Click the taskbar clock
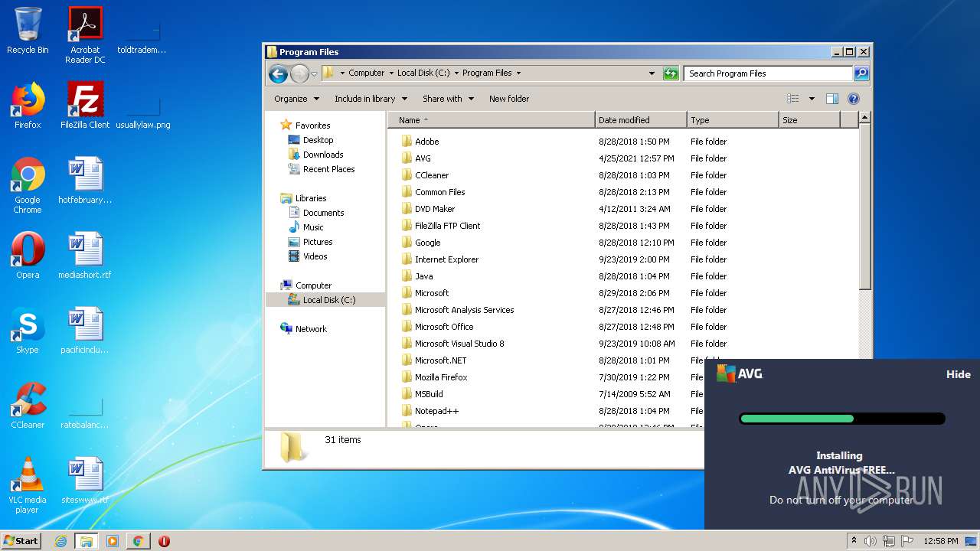The height and width of the screenshot is (551, 980). coord(941,541)
